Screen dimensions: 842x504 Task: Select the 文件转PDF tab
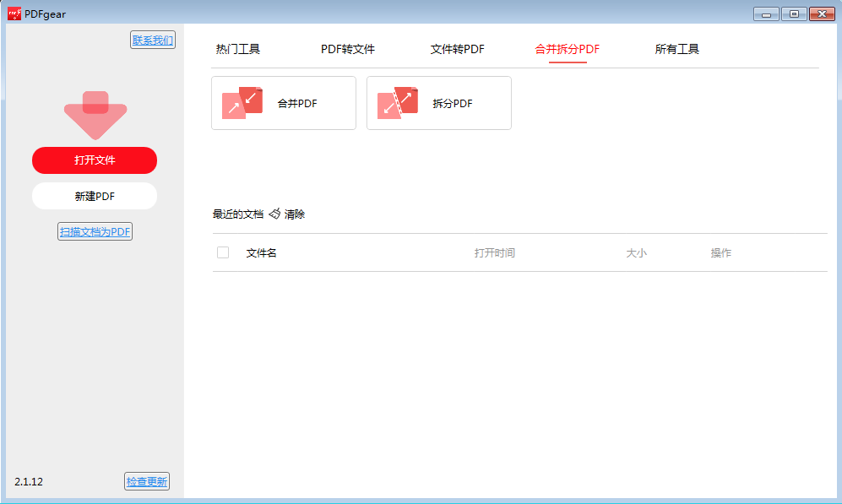click(457, 49)
